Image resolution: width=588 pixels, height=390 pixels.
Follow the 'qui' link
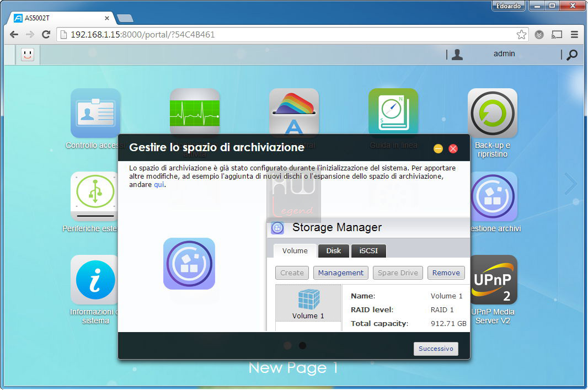159,184
